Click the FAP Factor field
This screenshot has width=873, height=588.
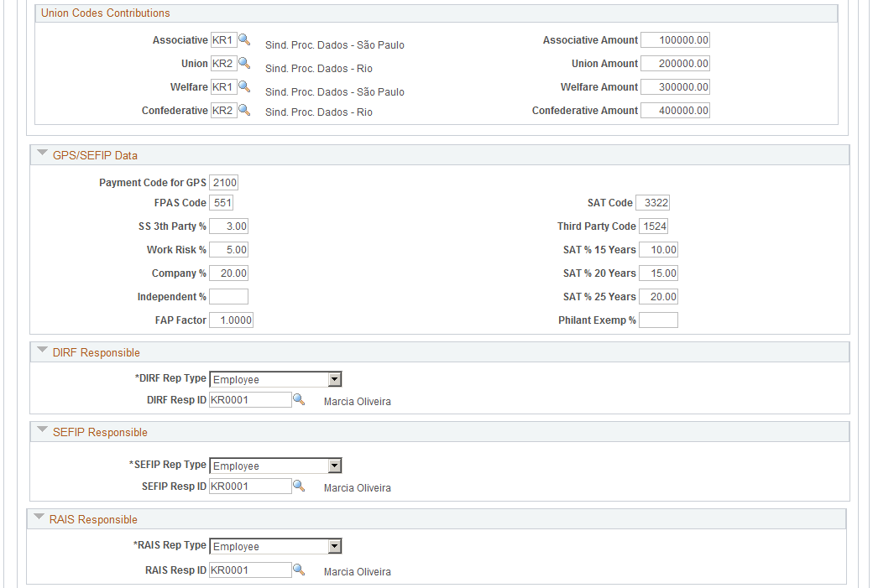[231, 320]
